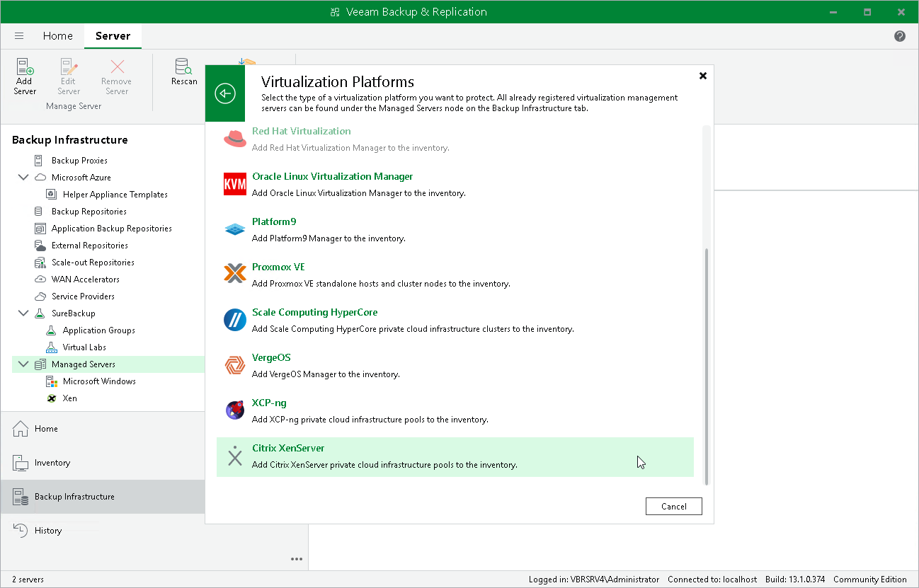Viewport: 919px width, 588px height.
Task: Click the Citrix XenServer X icon
Action: click(235, 456)
